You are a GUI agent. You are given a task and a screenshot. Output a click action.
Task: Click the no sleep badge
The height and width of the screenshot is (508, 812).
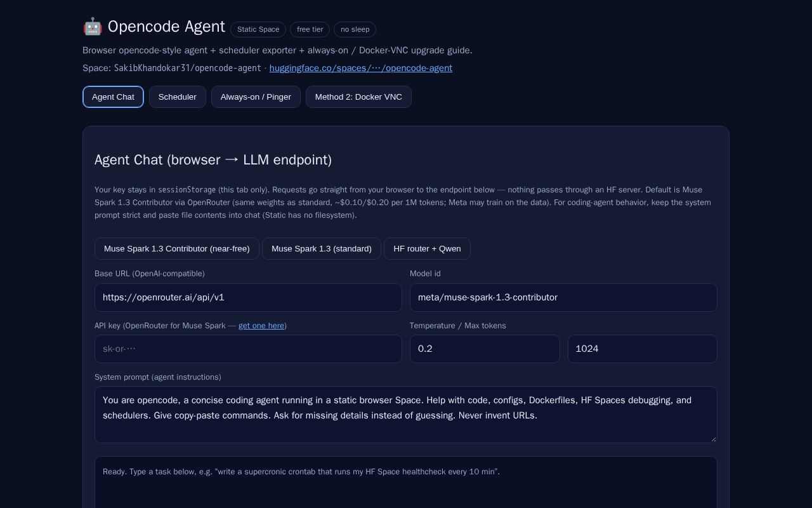[355, 30]
